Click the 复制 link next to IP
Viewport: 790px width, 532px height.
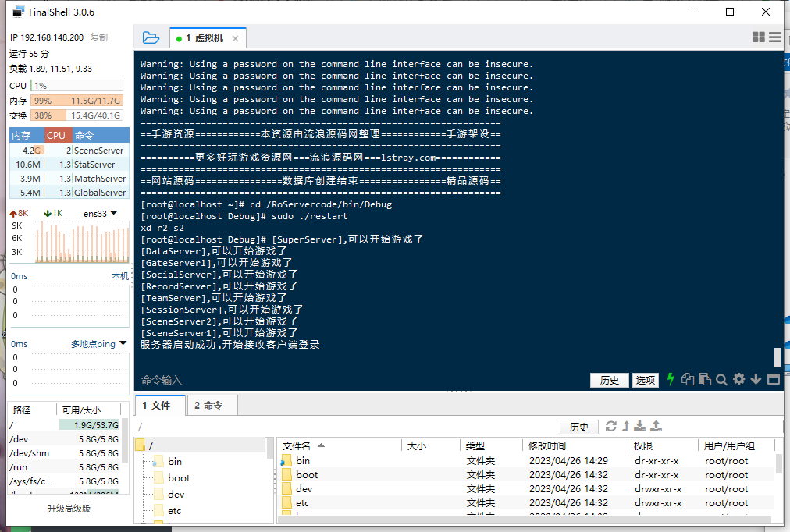98,37
